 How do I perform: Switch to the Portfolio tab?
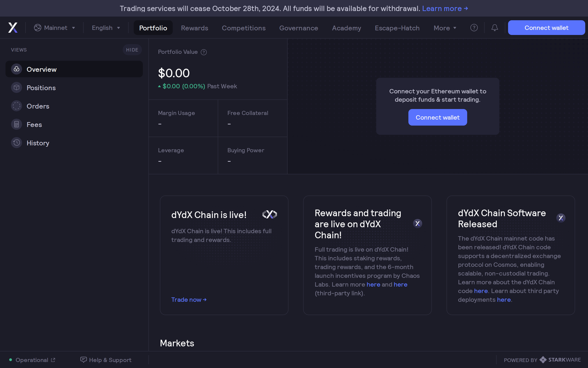[153, 28]
